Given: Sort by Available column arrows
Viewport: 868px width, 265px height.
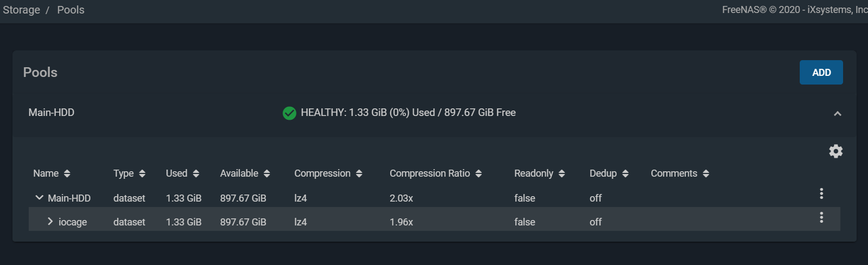Looking at the screenshot, I should (267, 173).
